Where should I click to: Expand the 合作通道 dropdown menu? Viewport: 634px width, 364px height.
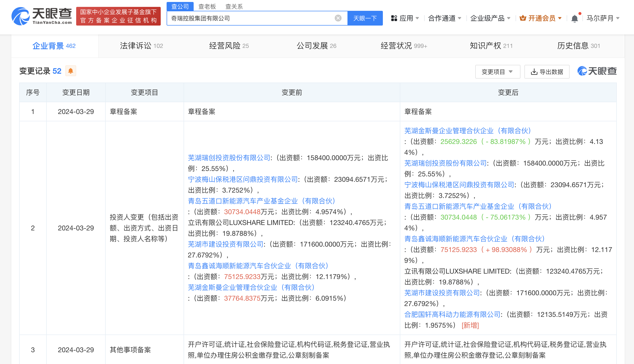[x=445, y=18]
